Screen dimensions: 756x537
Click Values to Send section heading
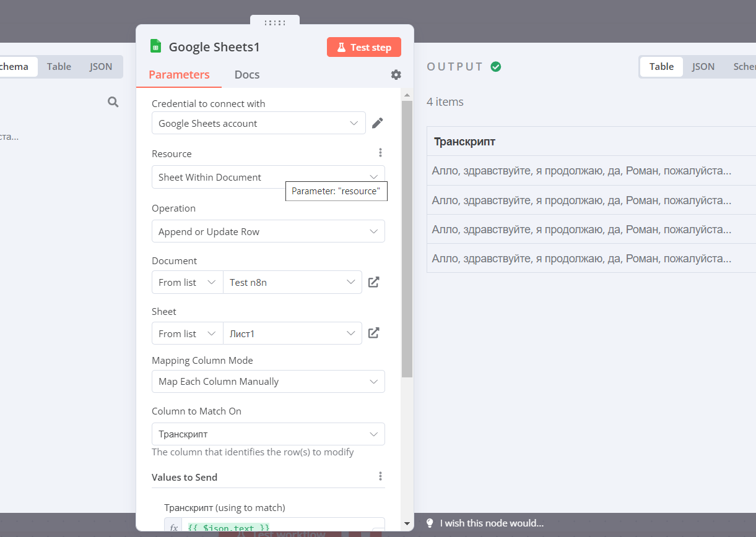pyautogui.click(x=185, y=477)
